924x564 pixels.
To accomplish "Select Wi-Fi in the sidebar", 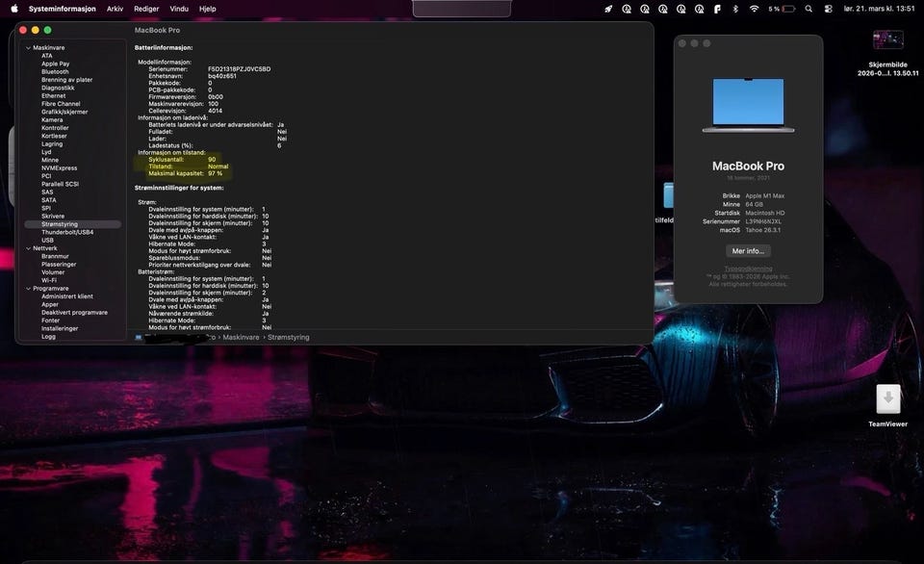I will (49, 280).
